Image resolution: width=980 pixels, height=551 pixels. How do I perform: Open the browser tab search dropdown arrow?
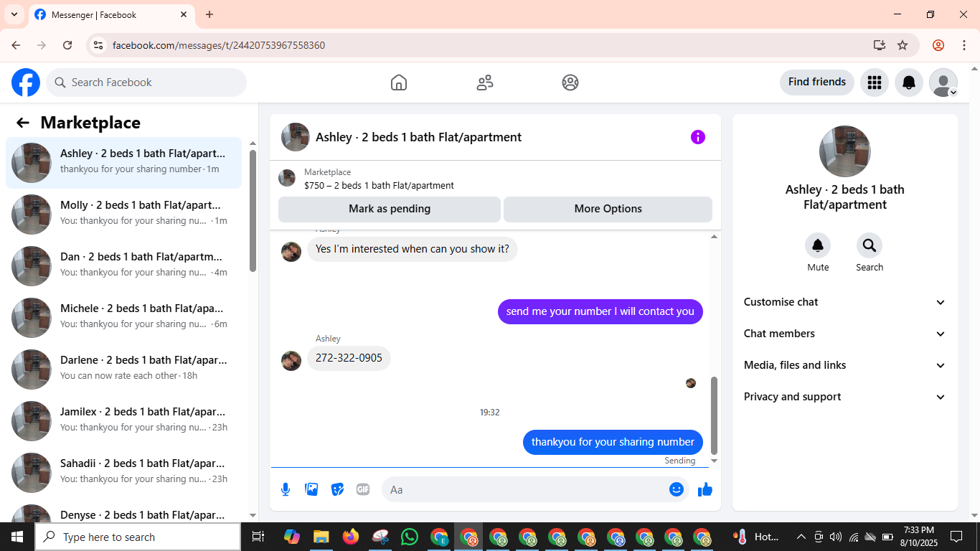tap(14, 14)
